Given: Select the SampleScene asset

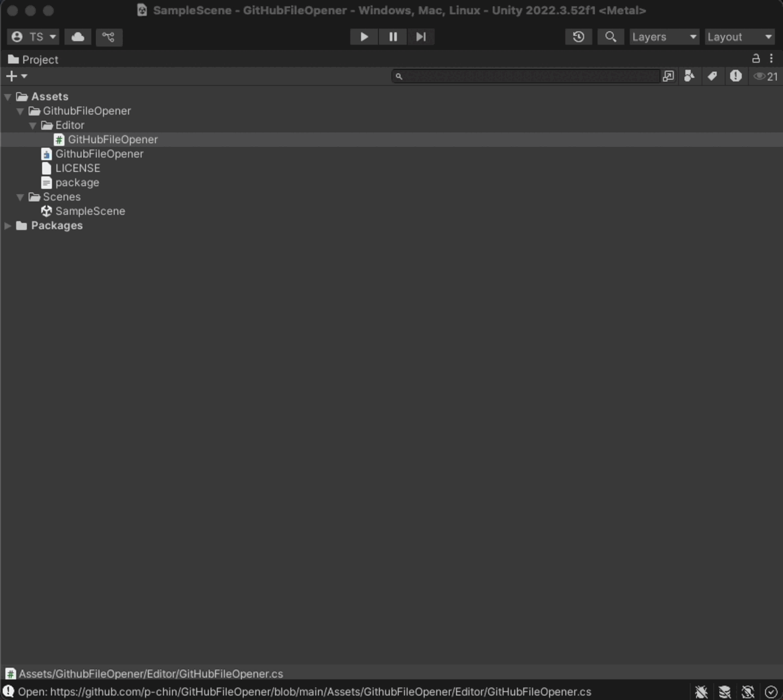Looking at the screenshot, I should pos(90,211).
